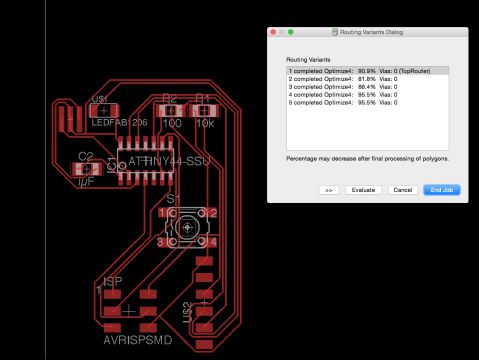Select routing variant 5 completed Optimize4
Image resolution: width=479 pixels, height=360 pixels.
[367, 103]
